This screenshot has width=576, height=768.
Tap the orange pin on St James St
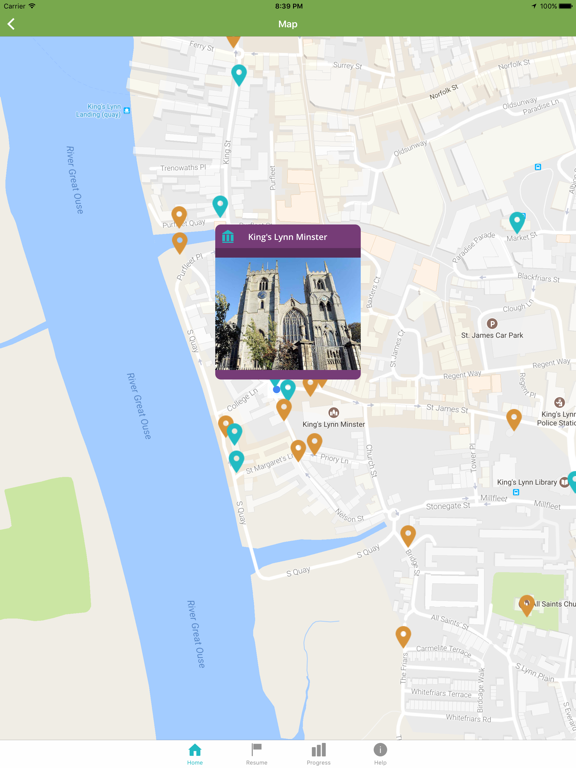pyautogui.click(x=514, y=419)
